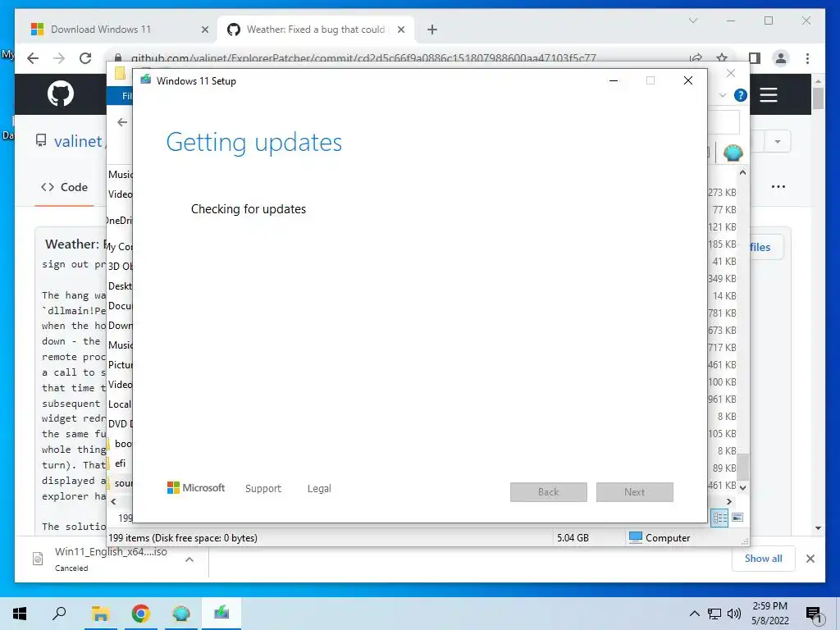Switch Explorer to details view
The height and width of the screenshot is (630, 840).
coord(719,518)
